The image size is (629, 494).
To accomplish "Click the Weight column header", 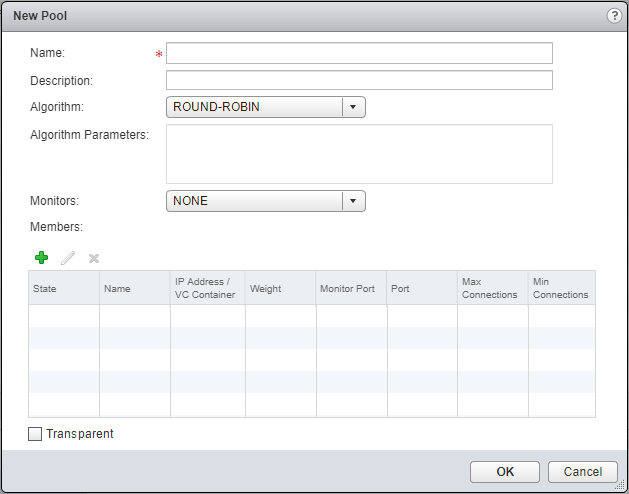I will (280, 288).
